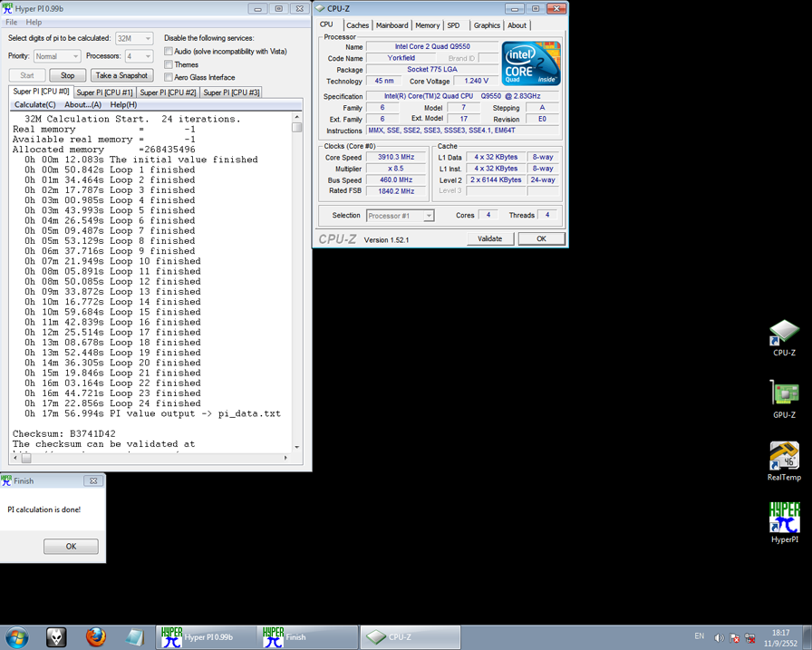Screen dimensions: 812x650
Task: Click the volume speaker tray icon
Action: coord(720,637)
